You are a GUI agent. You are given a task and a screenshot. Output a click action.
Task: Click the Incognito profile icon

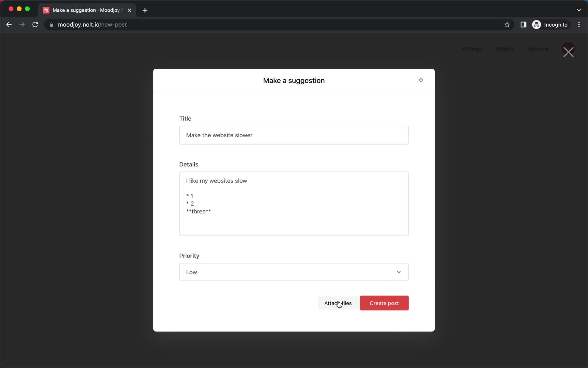click(537, 25)
